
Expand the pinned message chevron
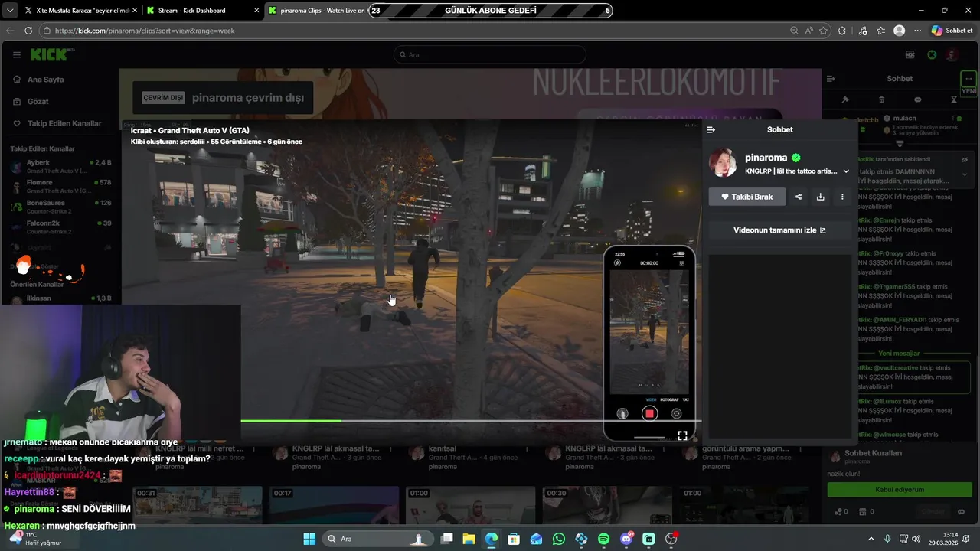(964, 174)
